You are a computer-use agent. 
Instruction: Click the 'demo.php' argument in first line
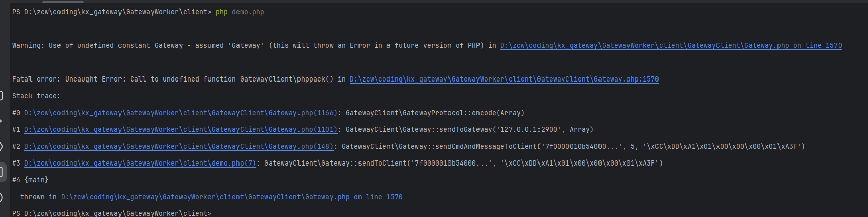(x=248, y=12)
